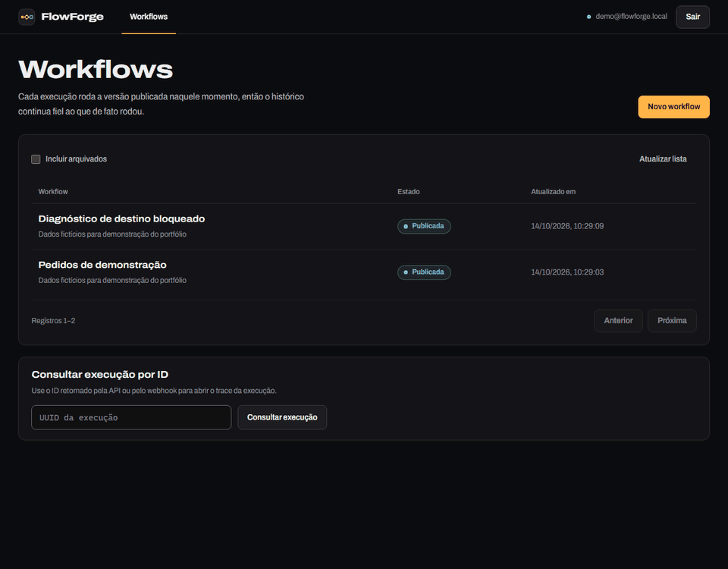Click Publicada badge for Diagnóstico row
Image resolution: width=728 pixels, height=569 pixels.
tap(424, 226)
